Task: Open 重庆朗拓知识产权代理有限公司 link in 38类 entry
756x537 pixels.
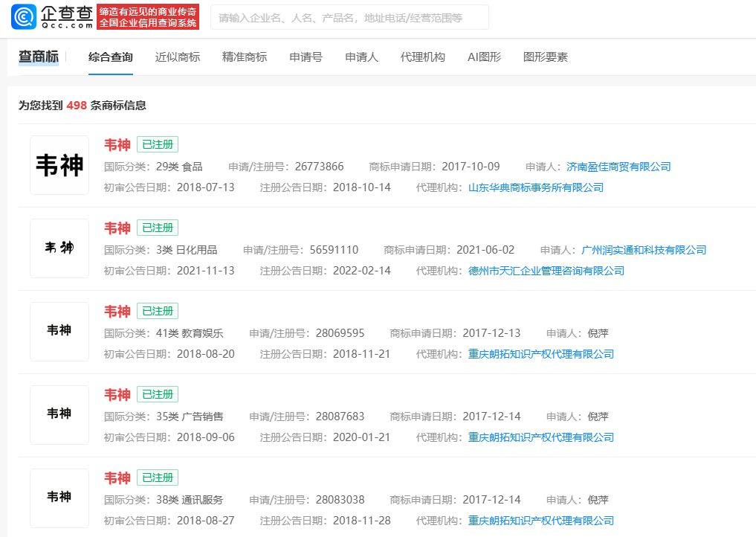Action: click(541, 521)
